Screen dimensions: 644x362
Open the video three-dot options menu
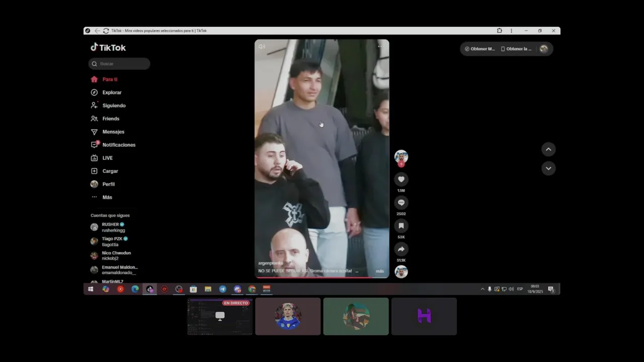pos(380,46)
